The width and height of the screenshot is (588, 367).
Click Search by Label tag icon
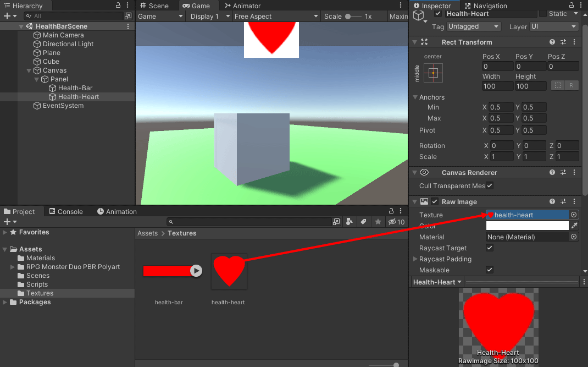point(363,222)
